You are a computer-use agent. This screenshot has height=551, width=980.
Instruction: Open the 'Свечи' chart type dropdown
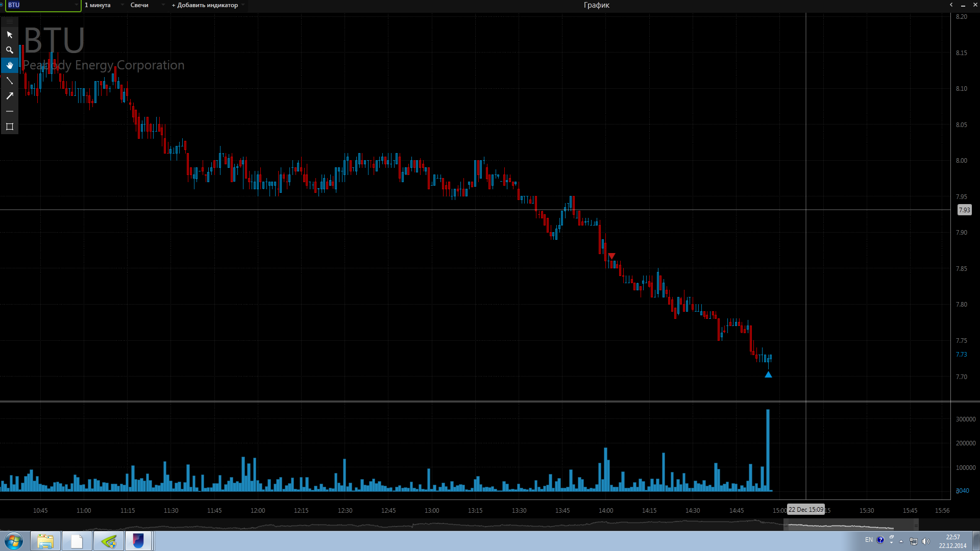148,5
